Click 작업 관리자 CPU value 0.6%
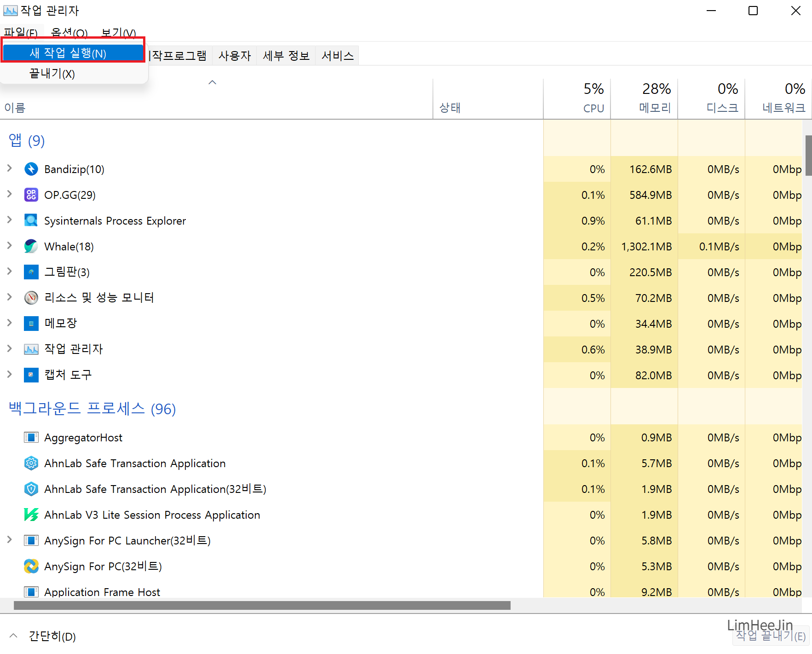Viewport: 812px width, 654px height. (x=593, y=350)
